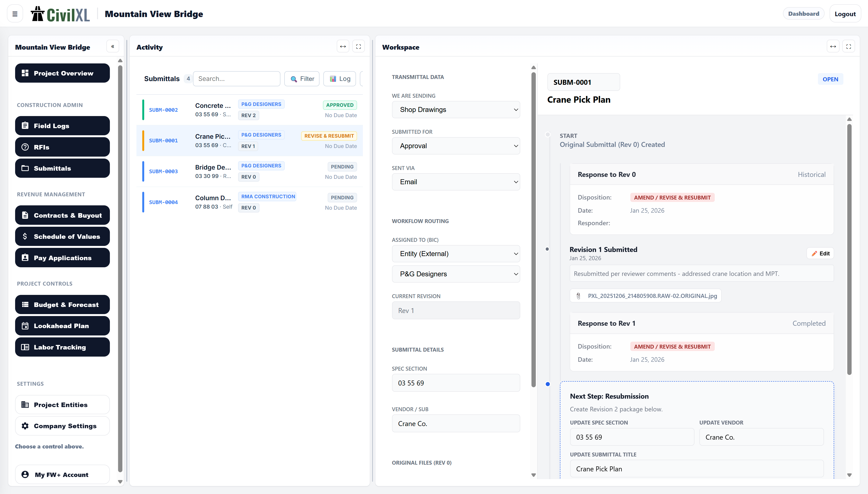
Task: Collapse the Mountain View Bridge sidebar
Action: click(113, 46)
